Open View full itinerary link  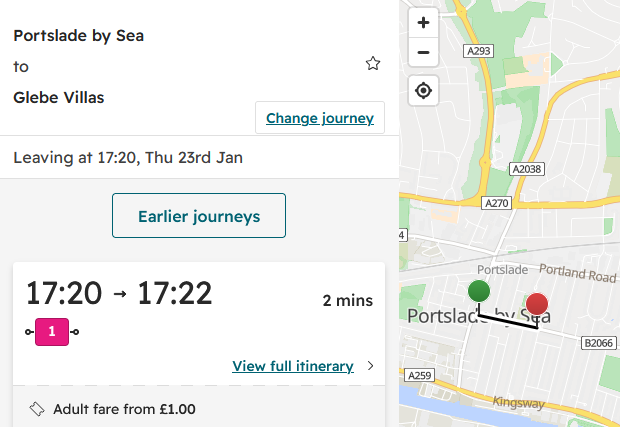(x=293, y=366)
